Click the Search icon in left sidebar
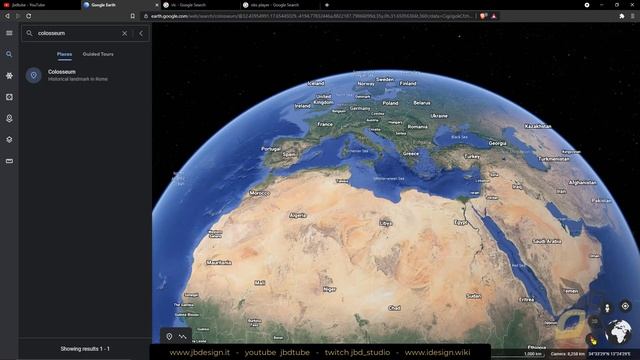The image size is (640, 360). tap(9, 54)
